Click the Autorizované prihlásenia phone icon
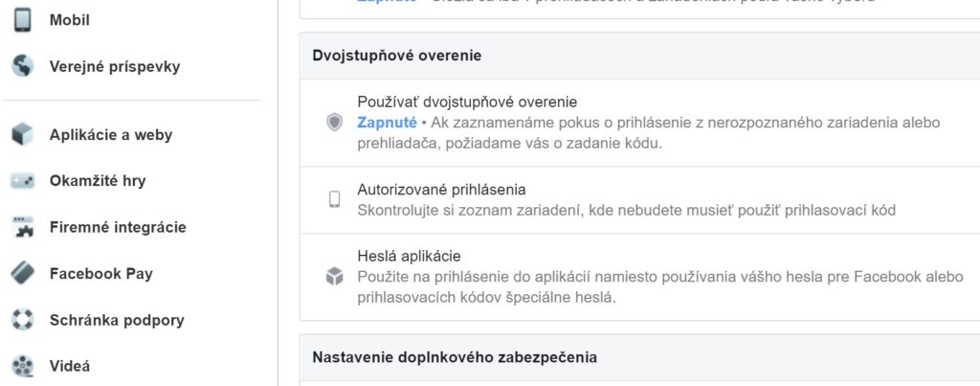Viewport: 980px width, 386px height. [334, 199]
